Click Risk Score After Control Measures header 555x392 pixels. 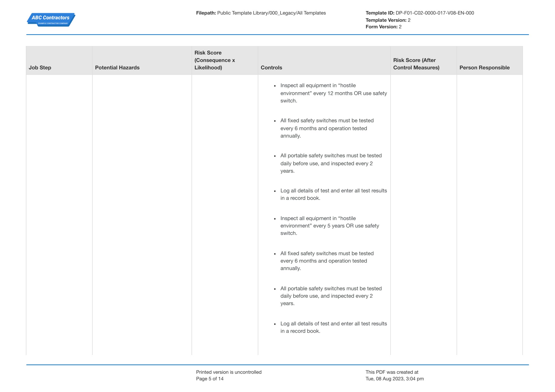coord(416,64)
